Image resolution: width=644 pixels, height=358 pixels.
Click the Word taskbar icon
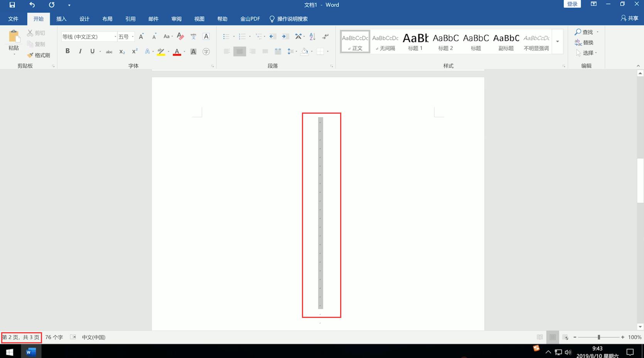point(31,351)
